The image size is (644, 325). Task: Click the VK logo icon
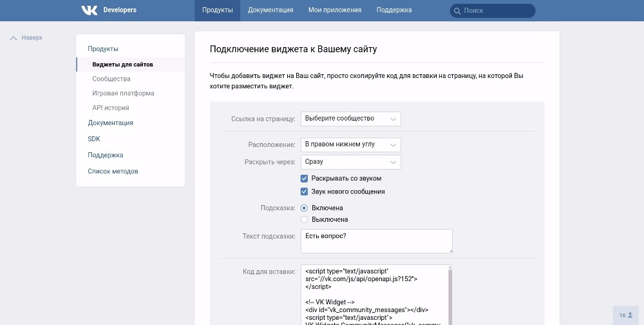89,10
